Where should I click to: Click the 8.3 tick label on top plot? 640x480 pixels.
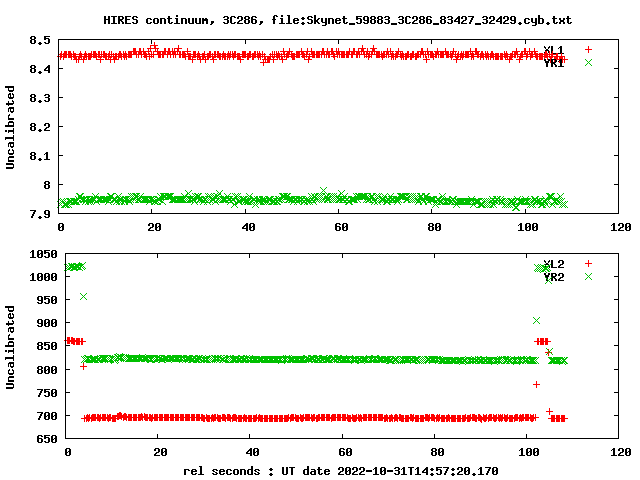click(x=40, y=98)
